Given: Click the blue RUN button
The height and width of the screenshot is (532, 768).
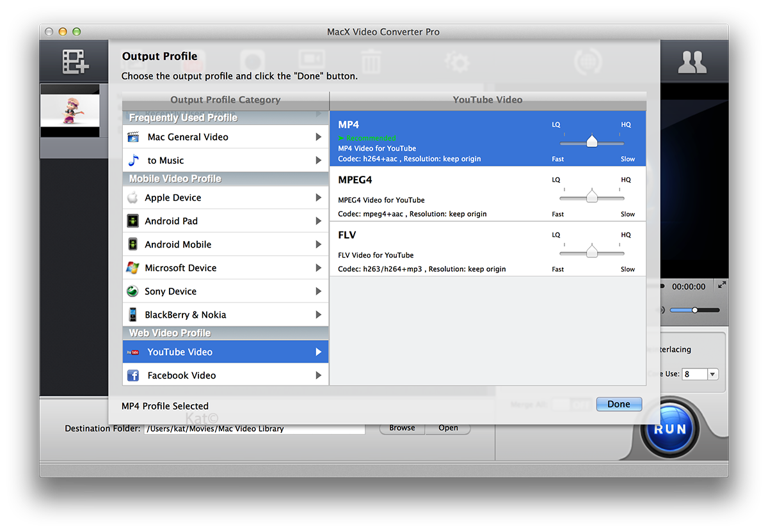Looking at the screenshot, I should pos(670,428).
